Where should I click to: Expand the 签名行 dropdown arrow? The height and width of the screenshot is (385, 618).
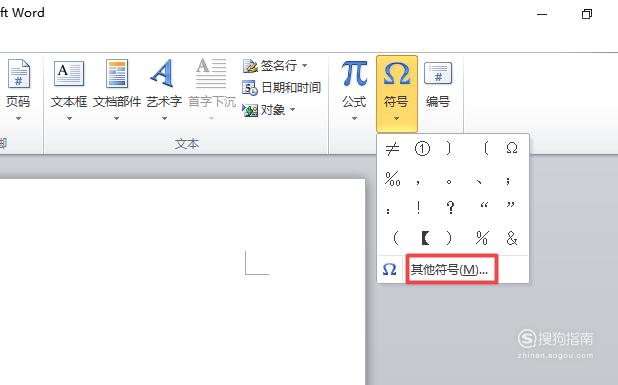click(x=304, y=65)
